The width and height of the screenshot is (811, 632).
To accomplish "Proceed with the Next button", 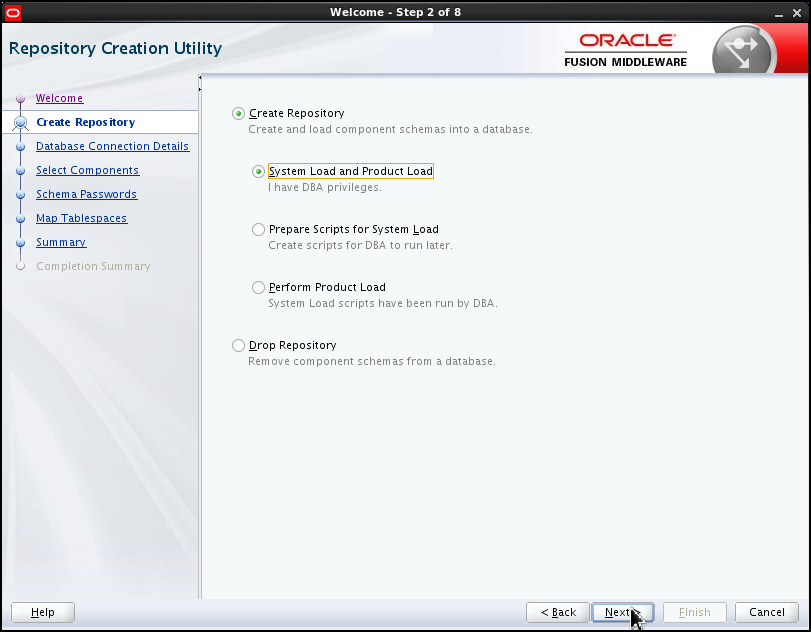I will (x=623, y=612).
